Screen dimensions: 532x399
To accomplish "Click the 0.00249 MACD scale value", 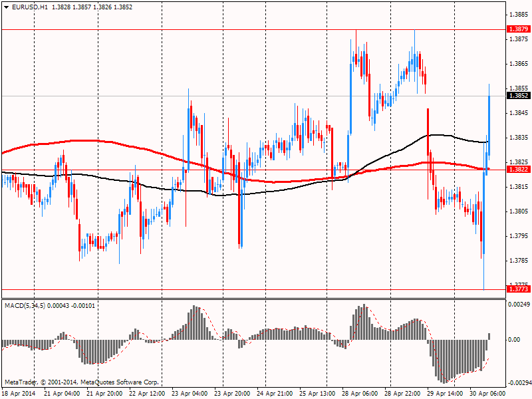I will coord(519,304).
